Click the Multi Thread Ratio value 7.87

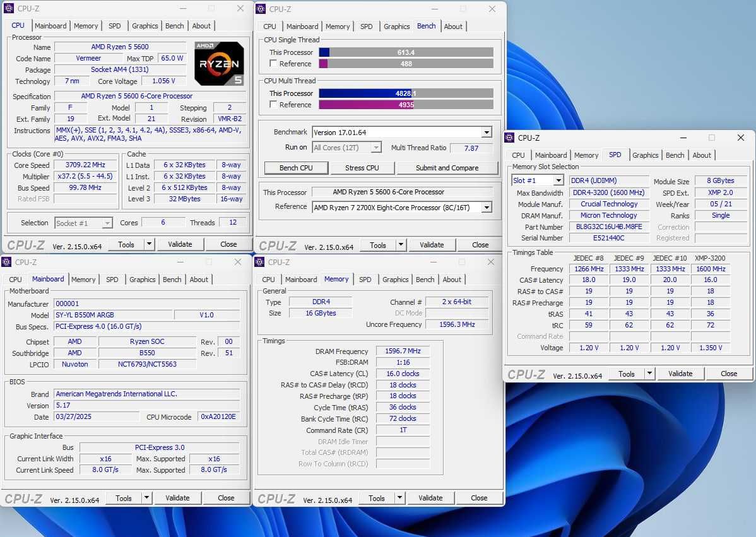471,148
